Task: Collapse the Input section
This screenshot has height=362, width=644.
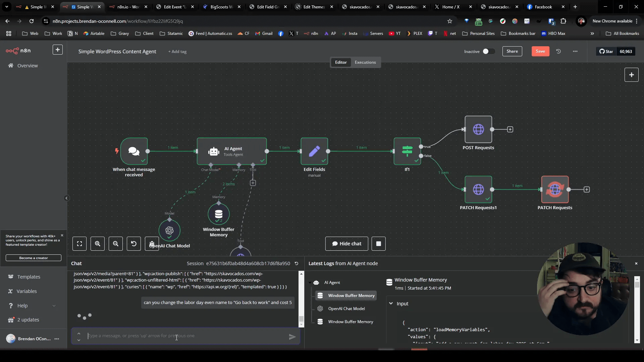Action: click(x=391, y=303)
